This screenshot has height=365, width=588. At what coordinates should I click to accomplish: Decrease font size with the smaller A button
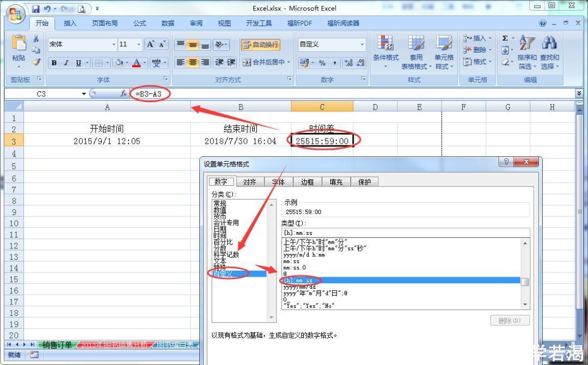tap(162, 45)
